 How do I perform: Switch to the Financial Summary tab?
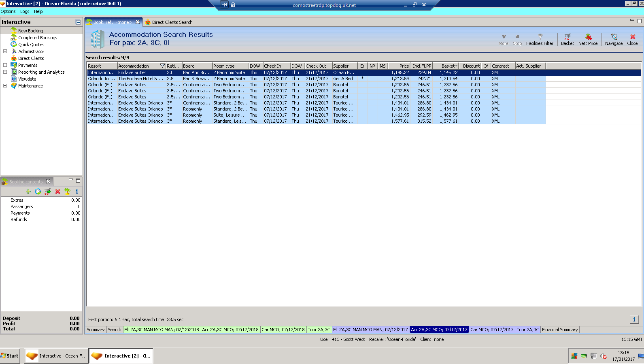coord(559,330)
